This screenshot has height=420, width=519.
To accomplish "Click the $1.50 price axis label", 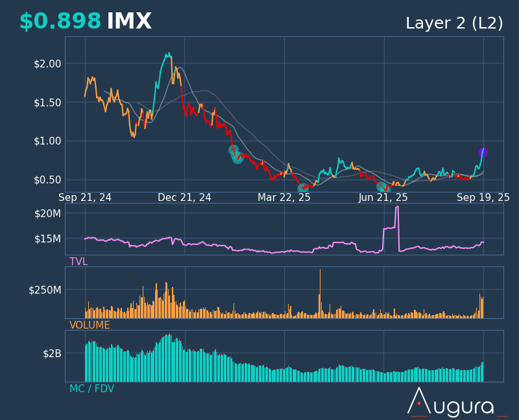I will [x=47, y=102].
